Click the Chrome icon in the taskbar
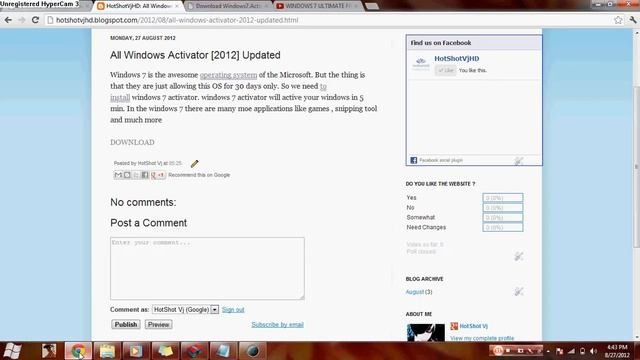The height and width of the screenshot is (360, 640). coord(78,351)
